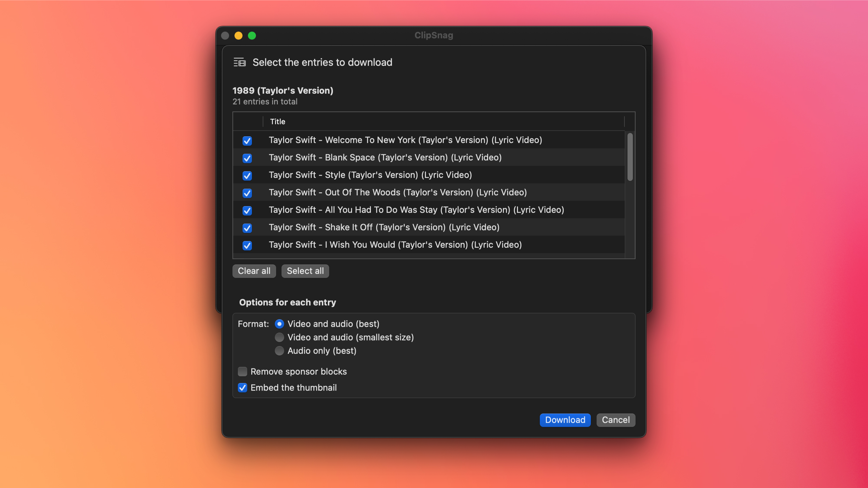
Task: Click the yellow minimize window button
Action: pyautogui.click(x=238, y=36)
